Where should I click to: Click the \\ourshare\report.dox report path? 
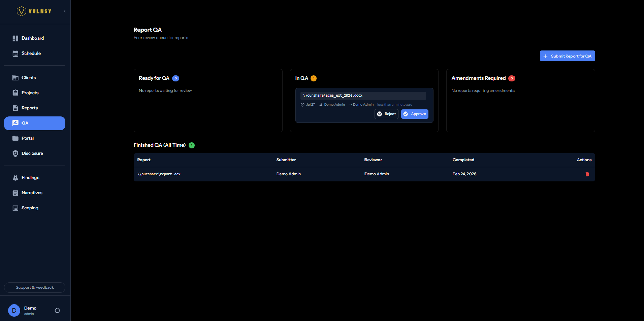(x=159, y=174)
